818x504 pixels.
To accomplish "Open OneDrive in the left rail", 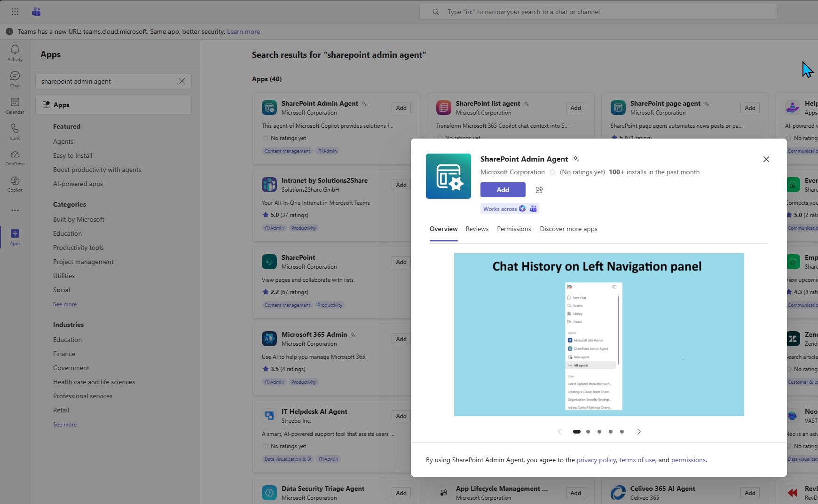I will [15, 158].
